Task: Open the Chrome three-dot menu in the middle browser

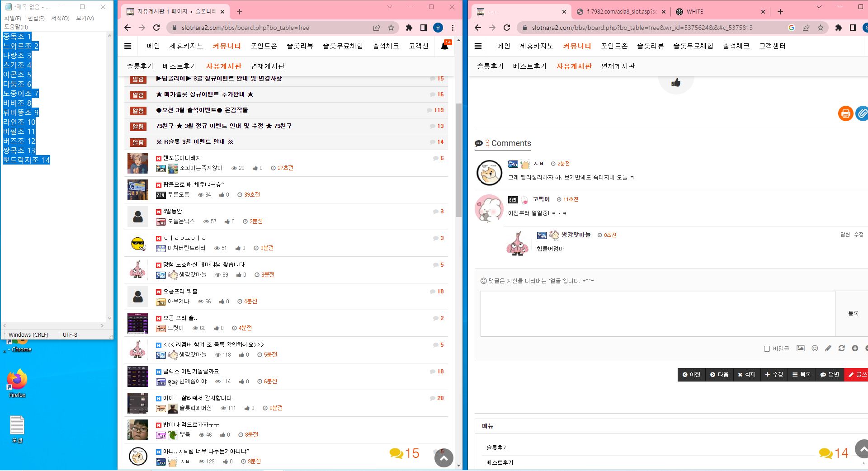Action: [453, 28]
